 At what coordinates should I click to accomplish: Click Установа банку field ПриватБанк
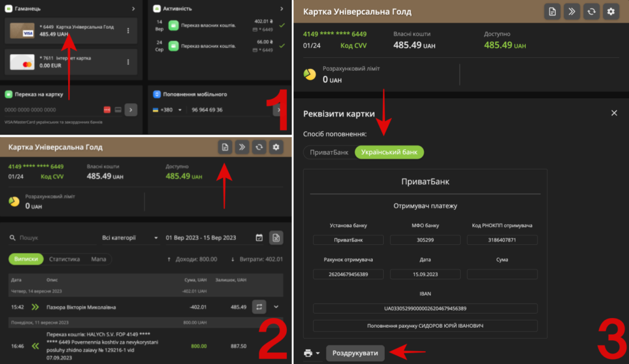348,240
